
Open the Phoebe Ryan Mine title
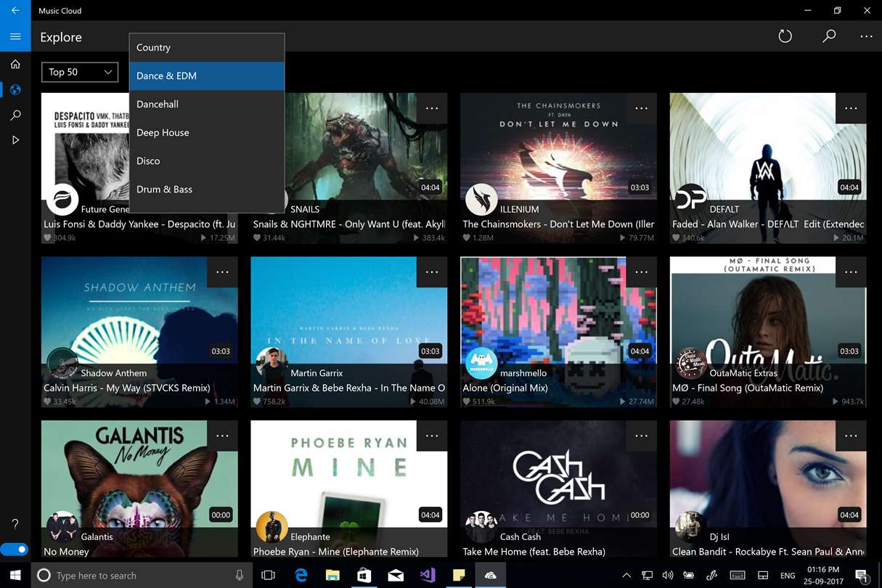tap(336, 552)
